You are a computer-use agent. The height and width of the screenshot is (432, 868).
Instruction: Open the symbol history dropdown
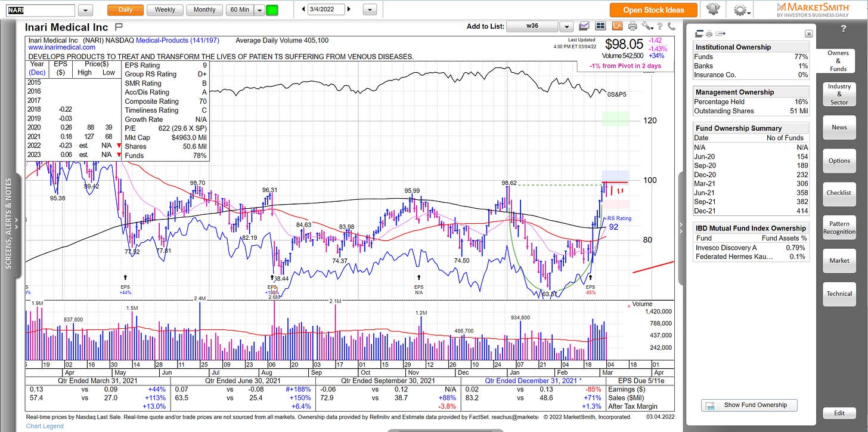point(86,10)
